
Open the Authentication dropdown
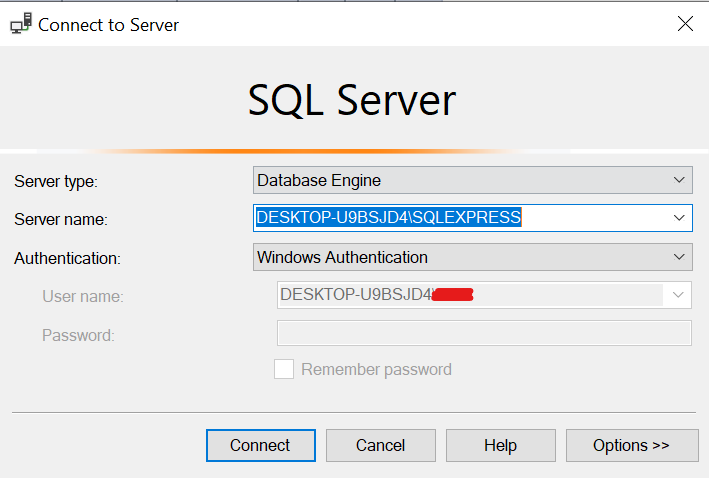473,257
